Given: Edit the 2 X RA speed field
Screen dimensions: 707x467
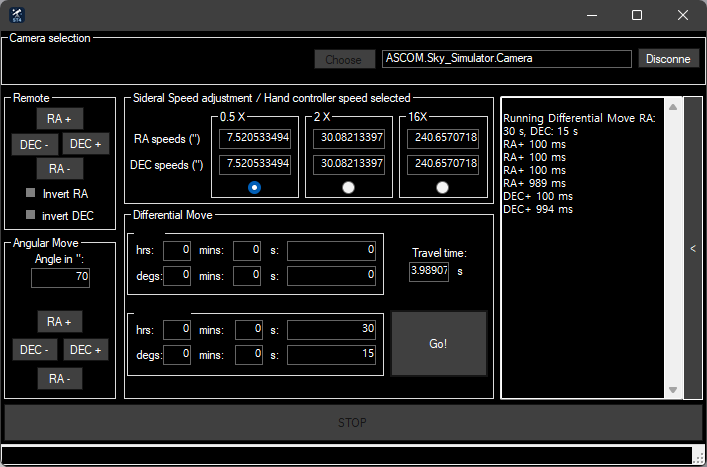Looking at the screenshot, I should coord(349,138).
